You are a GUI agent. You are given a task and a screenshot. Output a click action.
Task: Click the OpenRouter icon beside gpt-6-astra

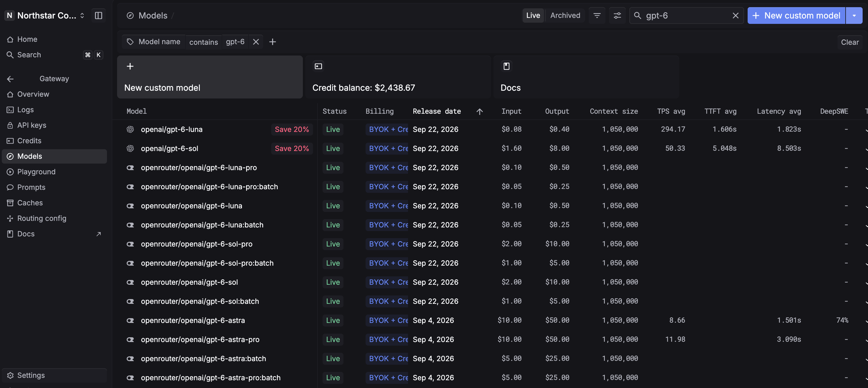(x=130, y=320)
